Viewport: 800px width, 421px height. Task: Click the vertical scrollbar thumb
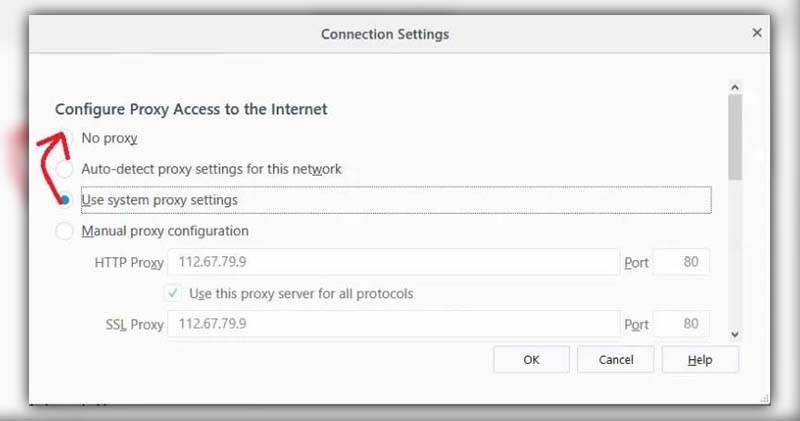pyautogui.click(x=735, y=137)
